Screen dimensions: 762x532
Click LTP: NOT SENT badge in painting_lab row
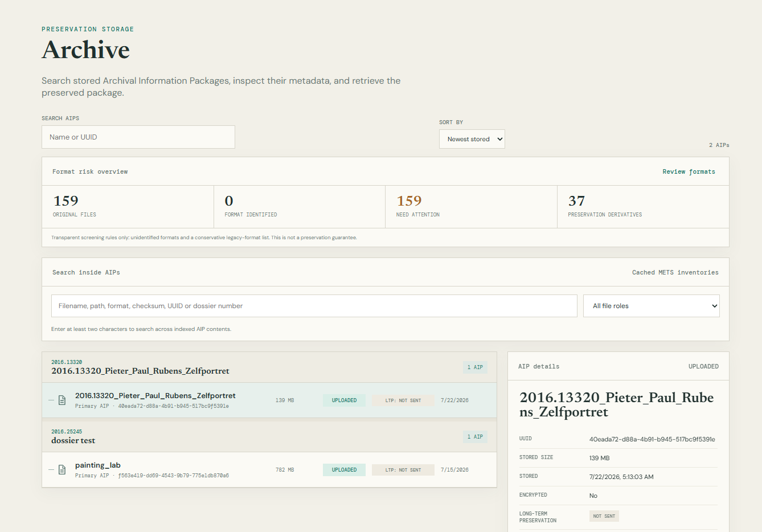pyautogui.click(x=403, y=470)
